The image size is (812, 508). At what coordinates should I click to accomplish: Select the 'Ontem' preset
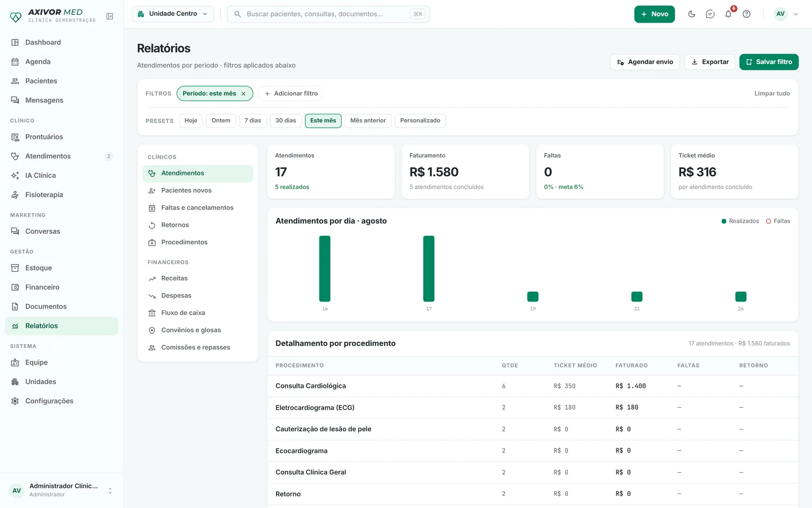(x=221, y=121)
